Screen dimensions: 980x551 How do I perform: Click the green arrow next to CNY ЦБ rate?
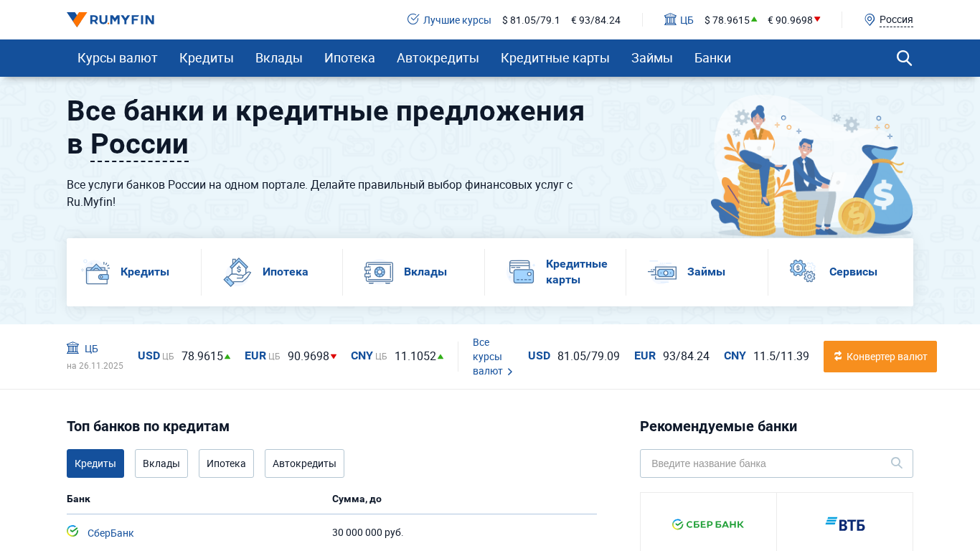tap(440, 357)
